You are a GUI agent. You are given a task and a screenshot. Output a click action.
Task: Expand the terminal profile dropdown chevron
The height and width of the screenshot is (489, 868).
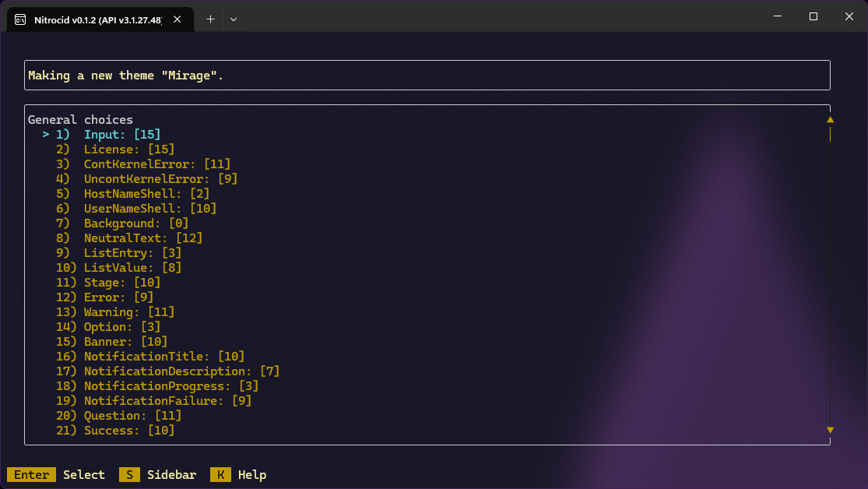coord(233,19)
